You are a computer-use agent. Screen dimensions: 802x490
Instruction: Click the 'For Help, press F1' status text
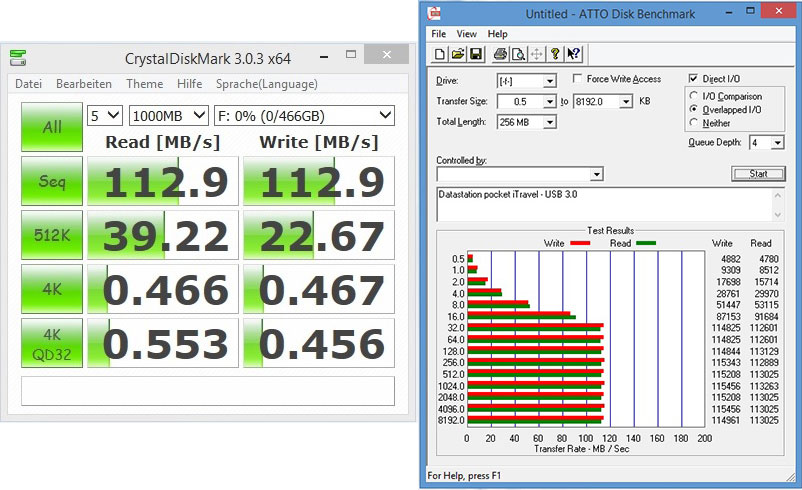464,476
